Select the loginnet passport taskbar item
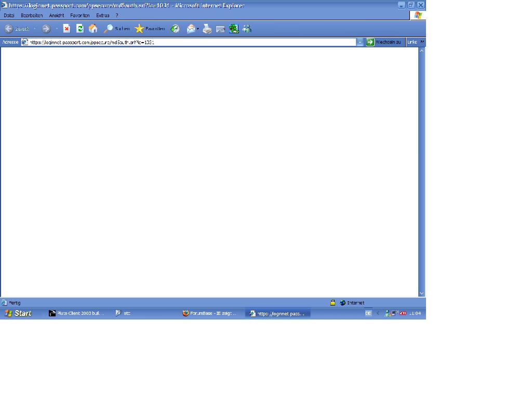The width and height of the screenshot is (532, 399). point(278,313)
